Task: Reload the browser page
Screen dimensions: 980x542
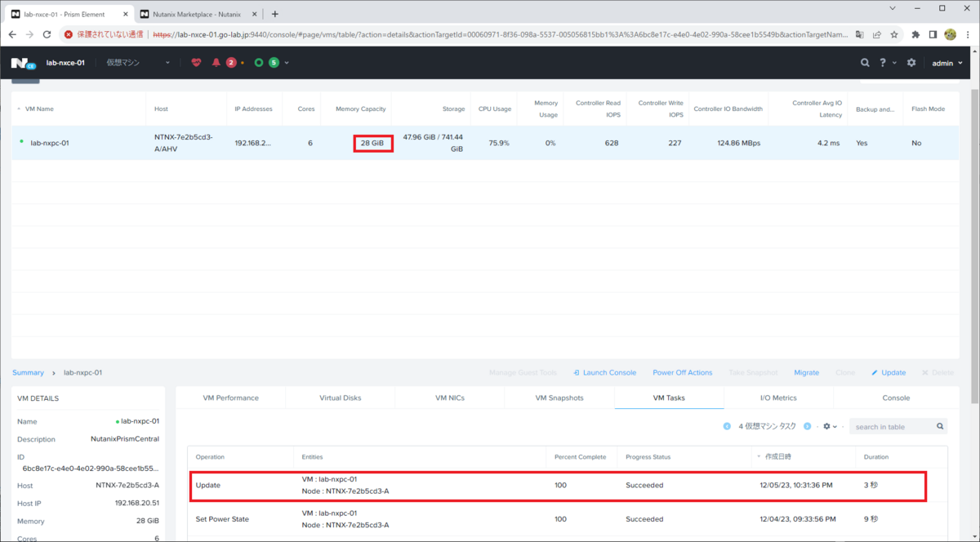Action: click(47, 34)
